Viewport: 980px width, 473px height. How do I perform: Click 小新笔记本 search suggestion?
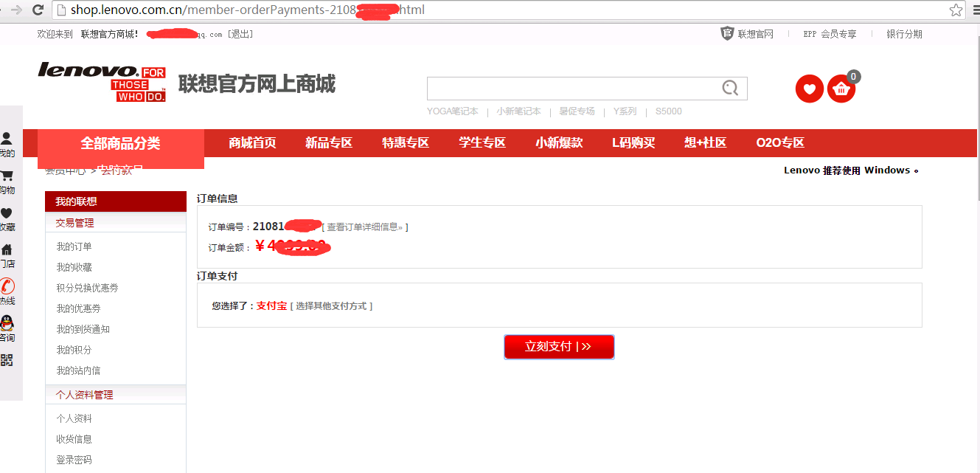[518, 111]
